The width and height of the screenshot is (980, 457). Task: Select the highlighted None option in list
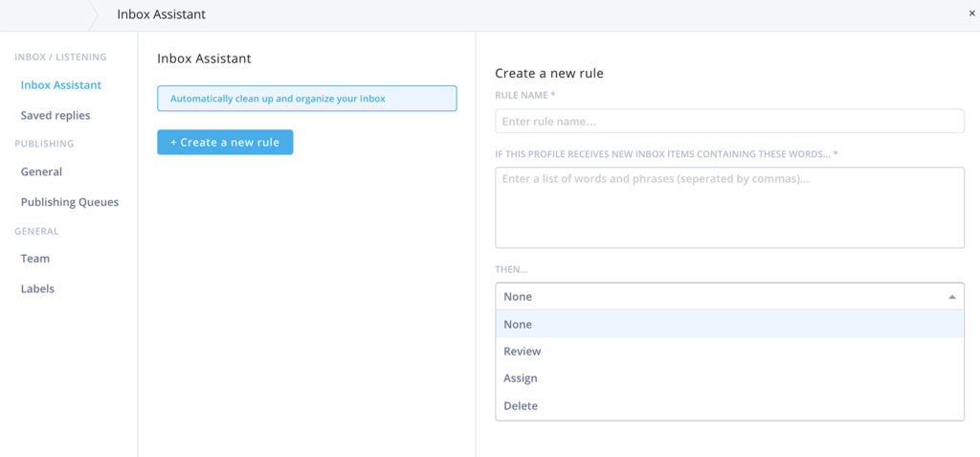coord(518,325)
